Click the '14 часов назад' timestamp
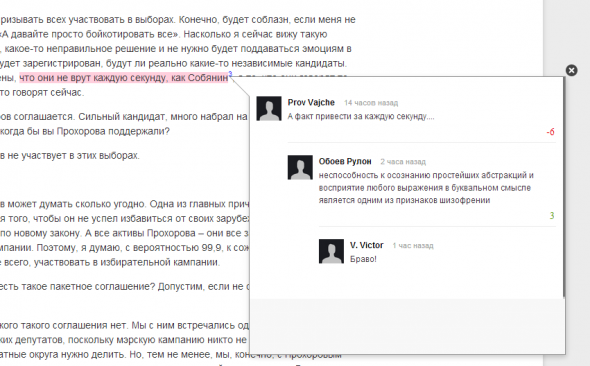590x366 pixels. point(371,103)
